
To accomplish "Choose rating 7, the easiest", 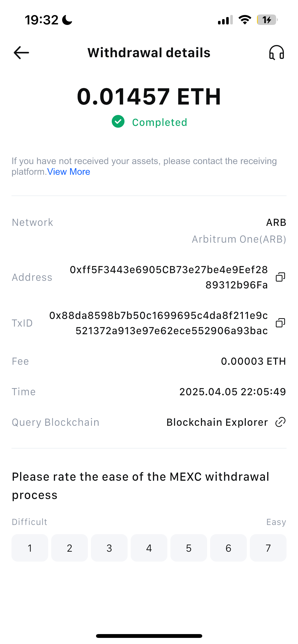I will (268, 548).
